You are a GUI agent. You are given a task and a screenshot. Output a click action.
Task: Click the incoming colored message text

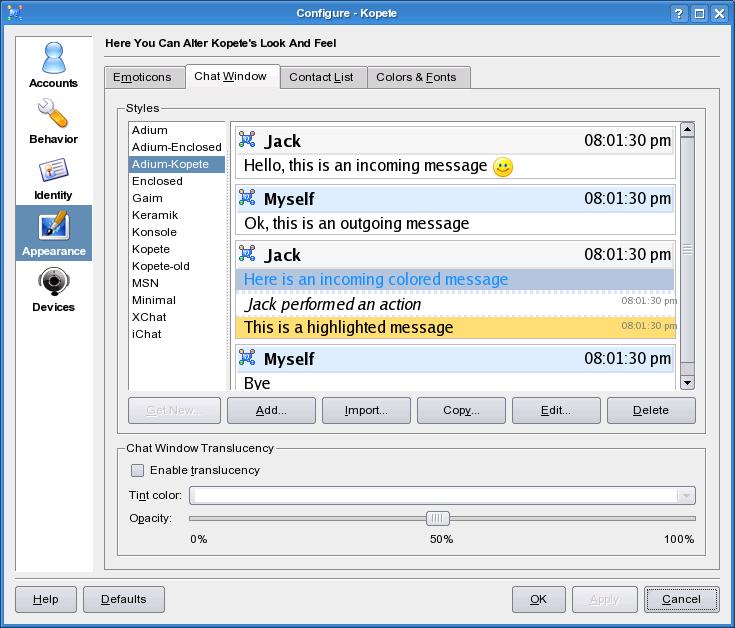(376, 279)
